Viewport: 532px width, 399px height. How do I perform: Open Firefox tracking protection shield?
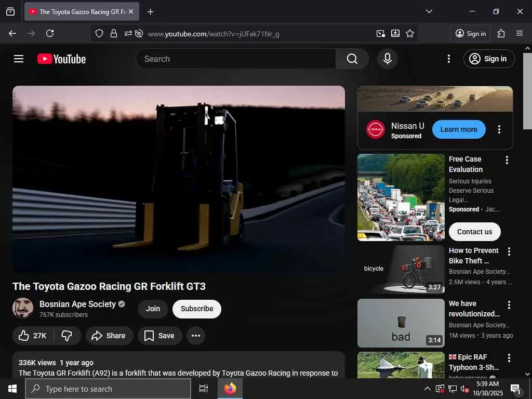click(99, 33)
